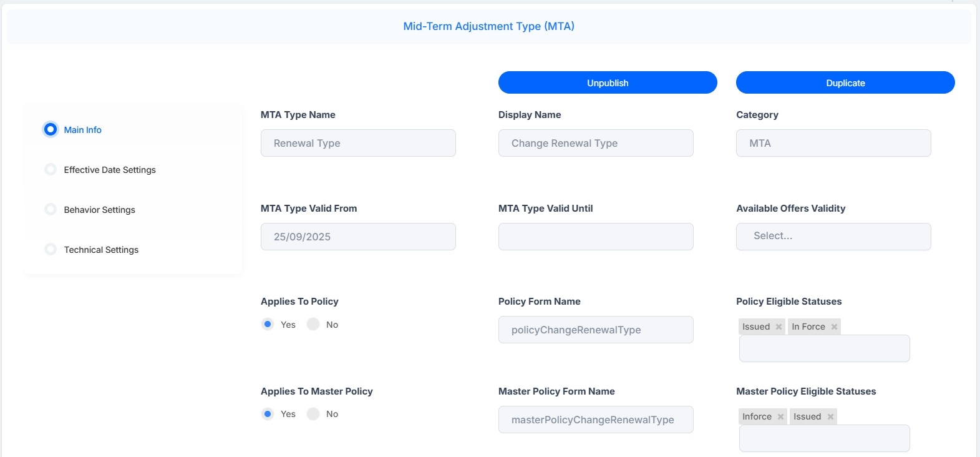Open Policy Eligible Statuses selection box
980x457 pixels.
pos(824,348)
